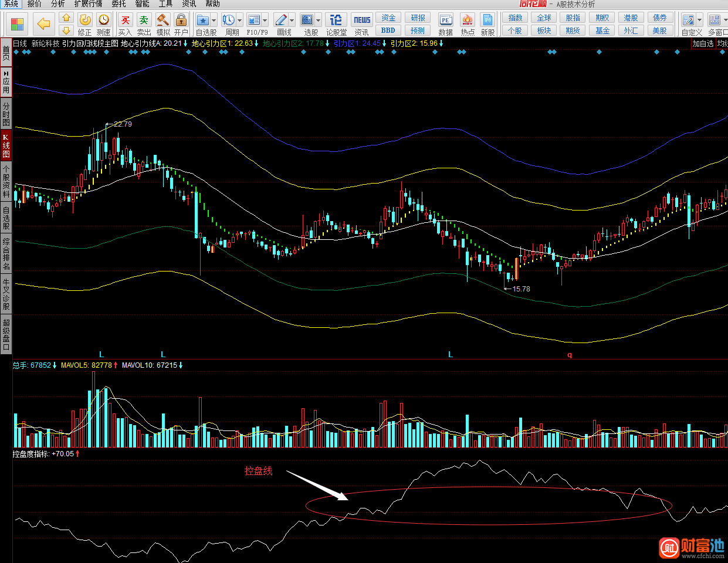This screenshot has width=728, height=563.
Task: Expand the 画线 dropdown arrow
Action: point(292,21)
